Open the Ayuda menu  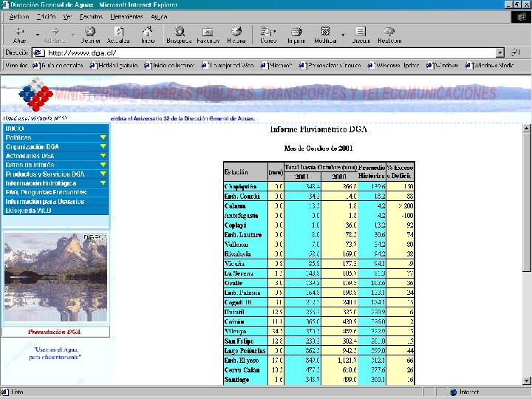click(159, 16)
